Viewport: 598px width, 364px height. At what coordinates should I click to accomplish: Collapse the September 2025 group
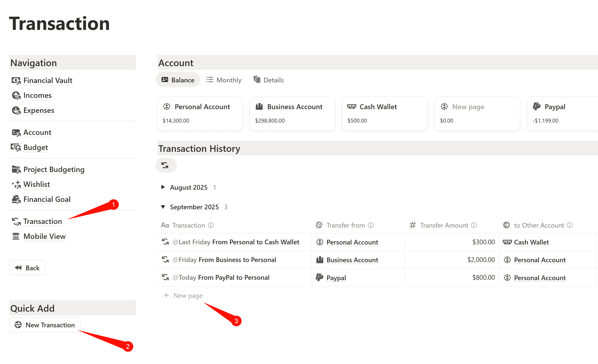[163, 207]
